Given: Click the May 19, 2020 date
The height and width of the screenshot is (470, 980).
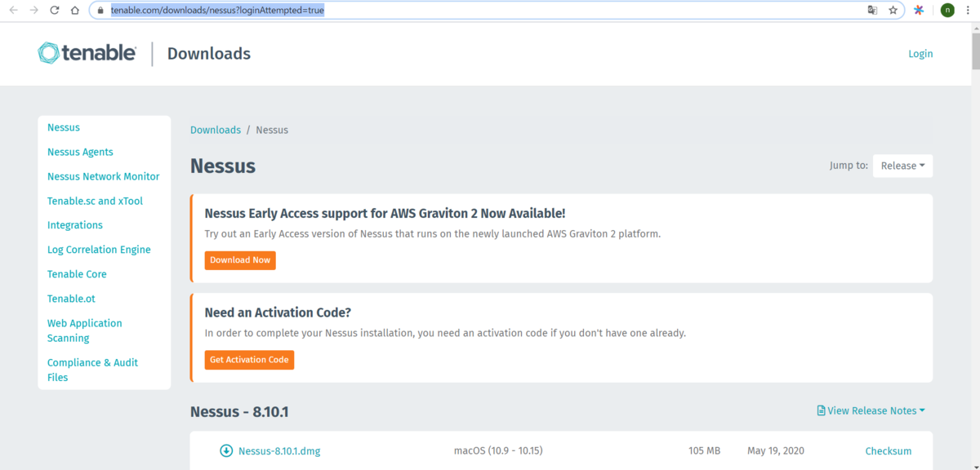Looking at the screenshot, I should tap(776, 450).
